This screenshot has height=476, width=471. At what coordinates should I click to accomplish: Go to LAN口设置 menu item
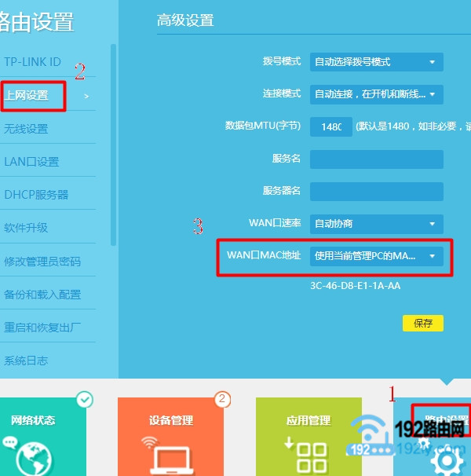pyautogui.click(x=31, y=162)
